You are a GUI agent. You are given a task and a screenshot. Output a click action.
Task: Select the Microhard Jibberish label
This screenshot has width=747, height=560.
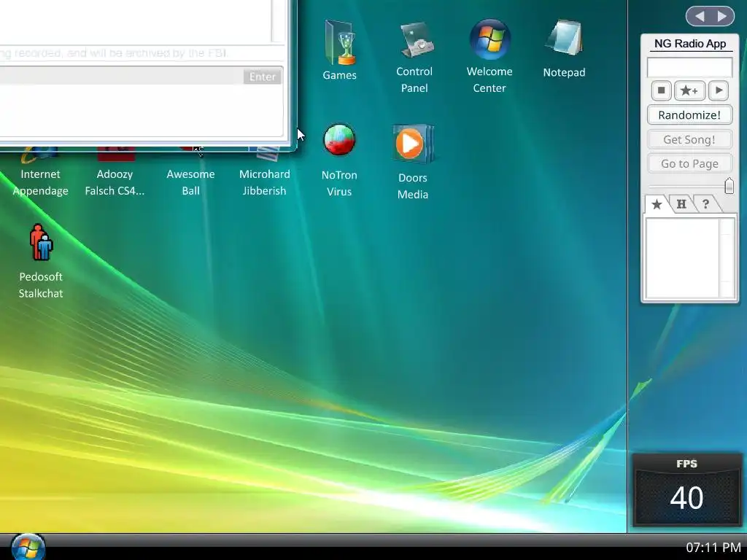tap(264, 182)
